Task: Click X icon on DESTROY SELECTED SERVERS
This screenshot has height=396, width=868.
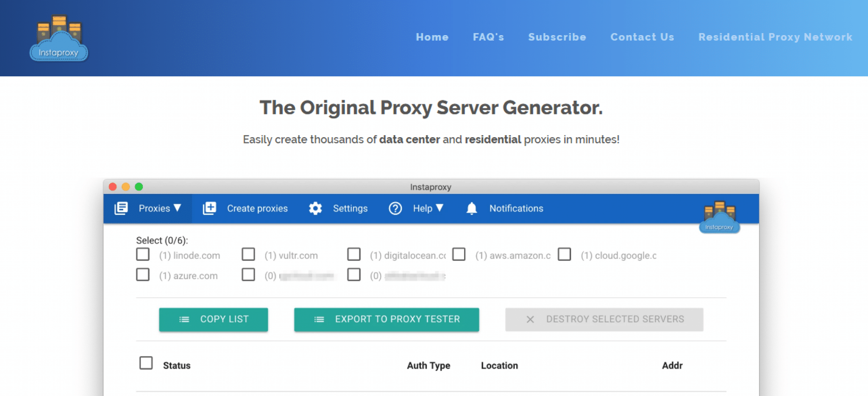Action: click(530, 319)
